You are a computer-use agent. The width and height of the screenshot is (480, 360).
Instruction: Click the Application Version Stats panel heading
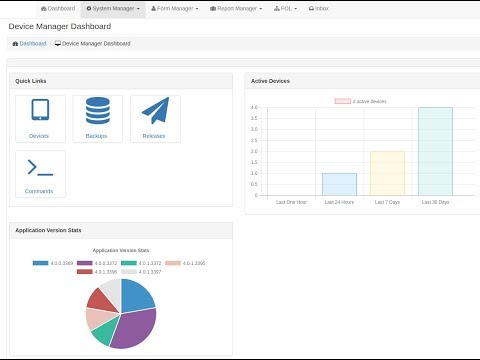(48, 230)
